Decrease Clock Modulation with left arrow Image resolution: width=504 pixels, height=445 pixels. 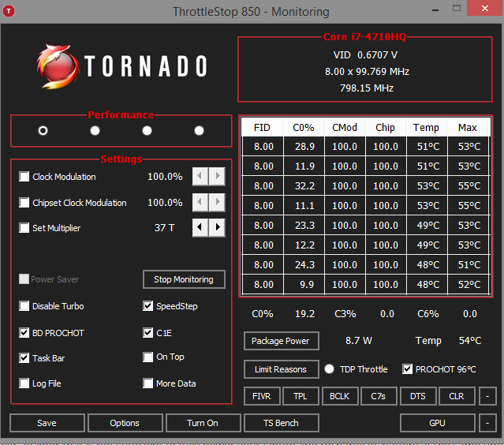click(x=200, y=176)
